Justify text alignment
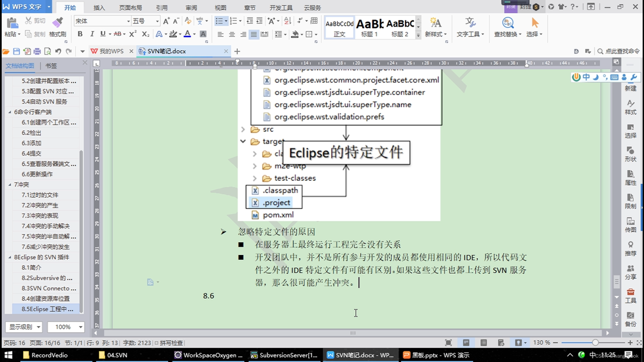644x362 pixels. 254,34
